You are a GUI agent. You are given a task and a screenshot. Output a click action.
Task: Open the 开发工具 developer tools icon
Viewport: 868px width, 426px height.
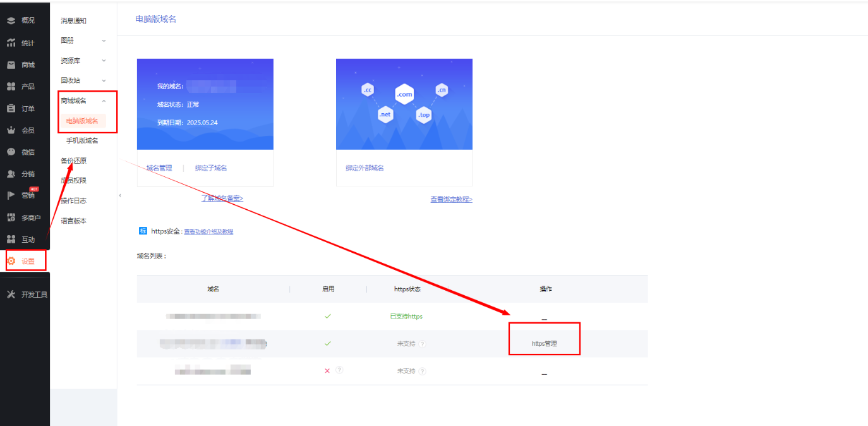point(11,294)
